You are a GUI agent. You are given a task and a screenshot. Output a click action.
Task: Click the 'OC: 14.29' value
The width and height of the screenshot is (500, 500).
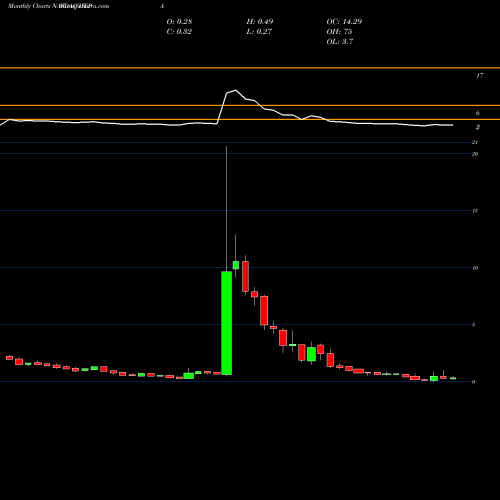[x=344, y=22]
